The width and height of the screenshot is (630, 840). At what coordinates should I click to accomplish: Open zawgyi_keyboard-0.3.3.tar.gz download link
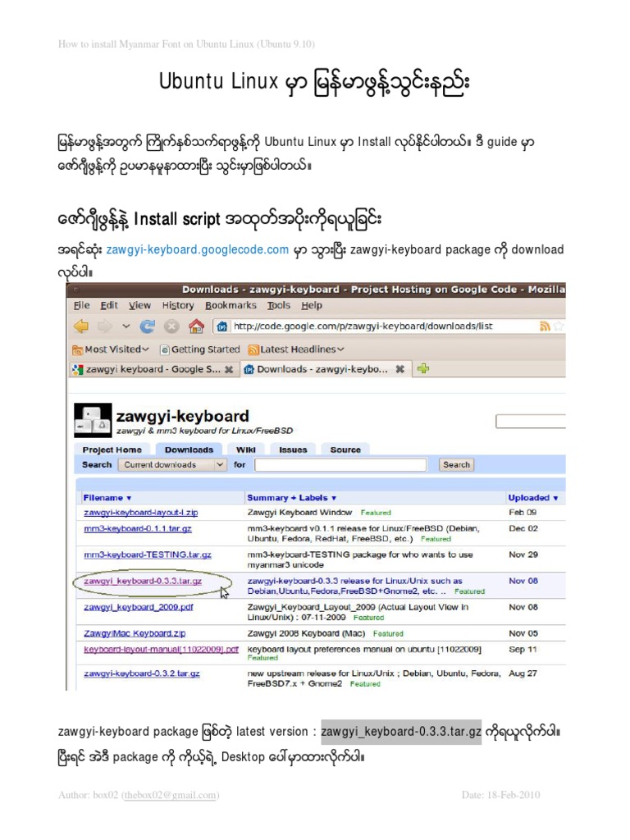[x=143, y=582]
